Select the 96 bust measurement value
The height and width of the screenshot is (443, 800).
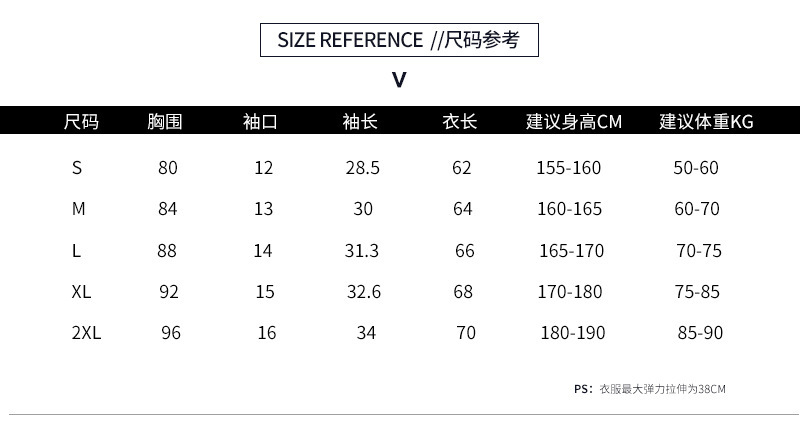coord(171,333)
